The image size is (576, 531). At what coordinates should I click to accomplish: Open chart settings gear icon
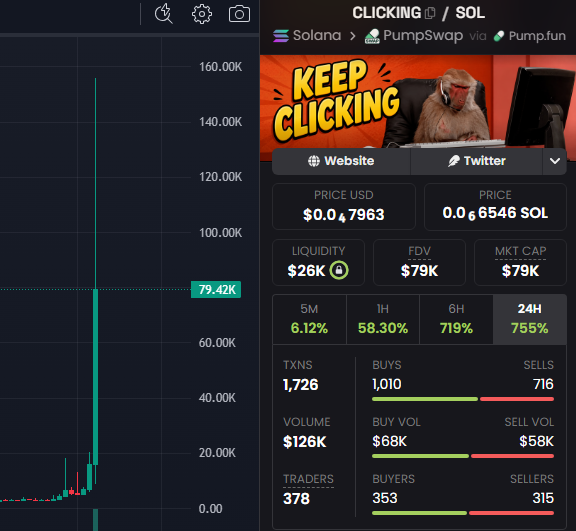(202, 14)
